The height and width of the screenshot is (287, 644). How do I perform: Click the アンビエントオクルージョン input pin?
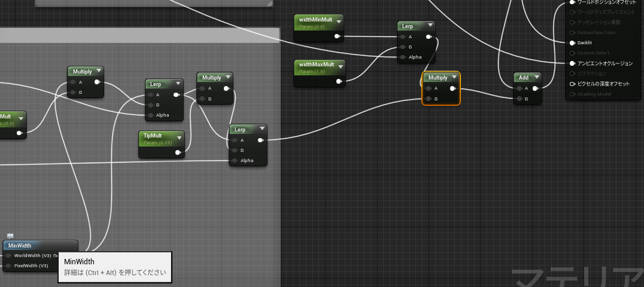coord(573,63)
